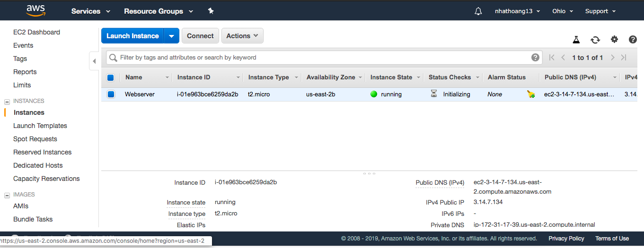Open the help question mark icon
The height and width of the screenshot is (248, 644).
(x=633, y=40)
